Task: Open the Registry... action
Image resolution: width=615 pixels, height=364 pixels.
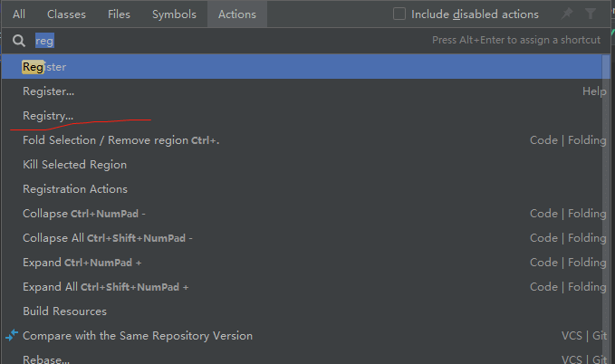Action: coord(48,116)
